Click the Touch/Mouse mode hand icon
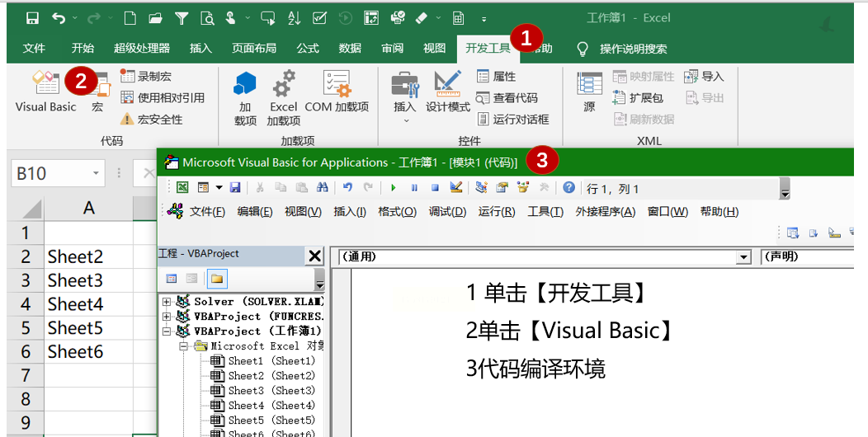Image resolution: width=868 pixels, height=437 pixels. coord(231,18)
